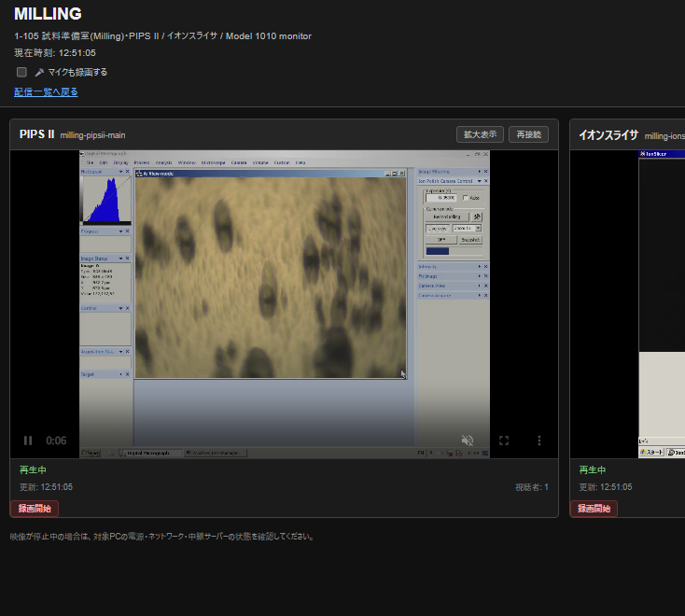Expand the Target panel arrow
Image resolution: width=685 pixels, height=616 pixels.
coord(121,374)
